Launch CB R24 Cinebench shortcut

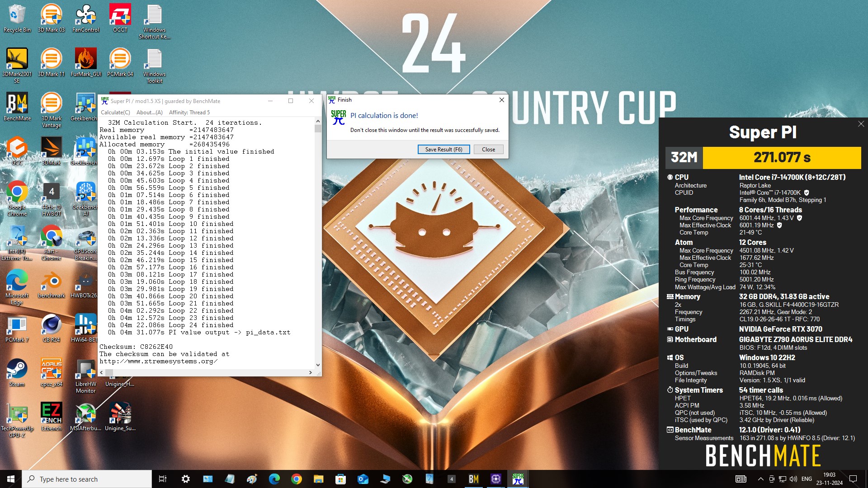tap(51, 328)
